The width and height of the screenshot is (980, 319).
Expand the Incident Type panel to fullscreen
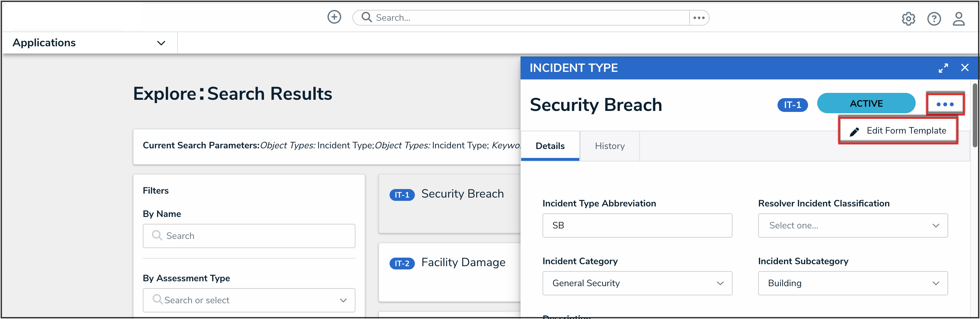[x=943, y=68]
